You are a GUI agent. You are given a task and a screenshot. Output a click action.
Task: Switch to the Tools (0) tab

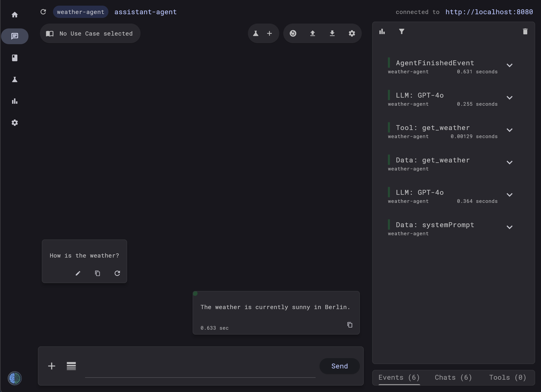(x=508, y=377)
